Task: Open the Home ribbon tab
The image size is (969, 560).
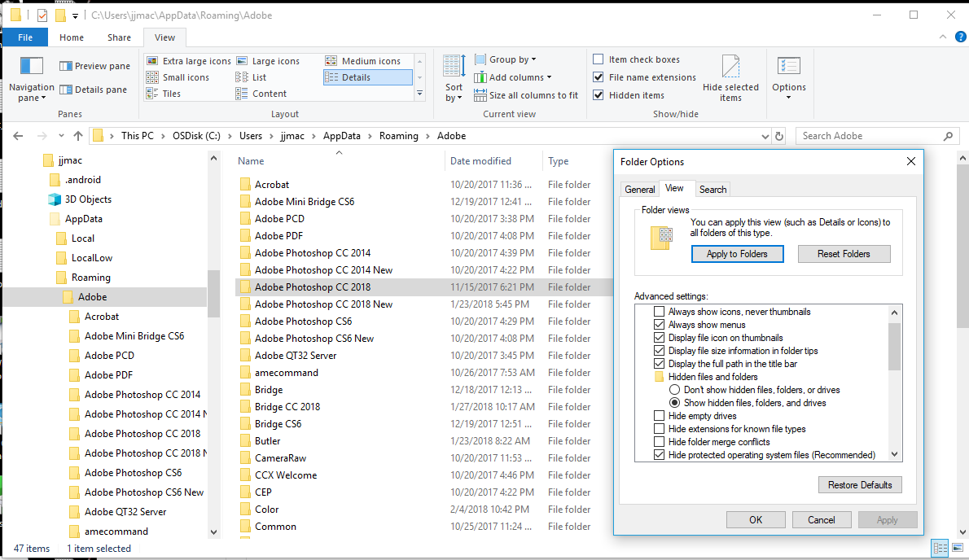Action: (72, 37)
